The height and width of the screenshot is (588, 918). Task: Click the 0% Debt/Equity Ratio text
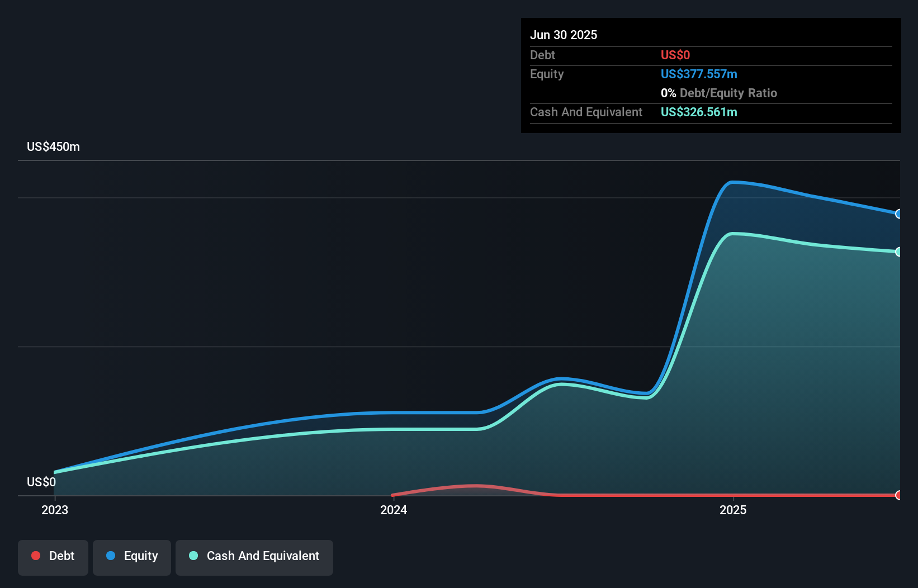(x=718, y=93)
